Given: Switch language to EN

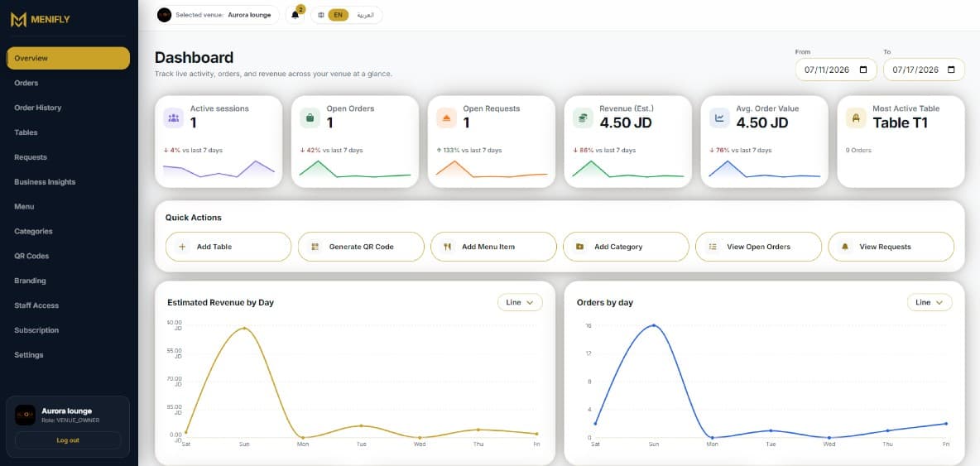Looking at the screenshot, I should pos(339,15).
